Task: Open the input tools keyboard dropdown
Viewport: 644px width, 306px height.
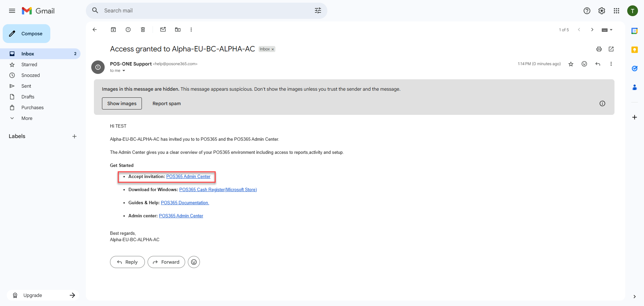Action: tap(607, 30)
